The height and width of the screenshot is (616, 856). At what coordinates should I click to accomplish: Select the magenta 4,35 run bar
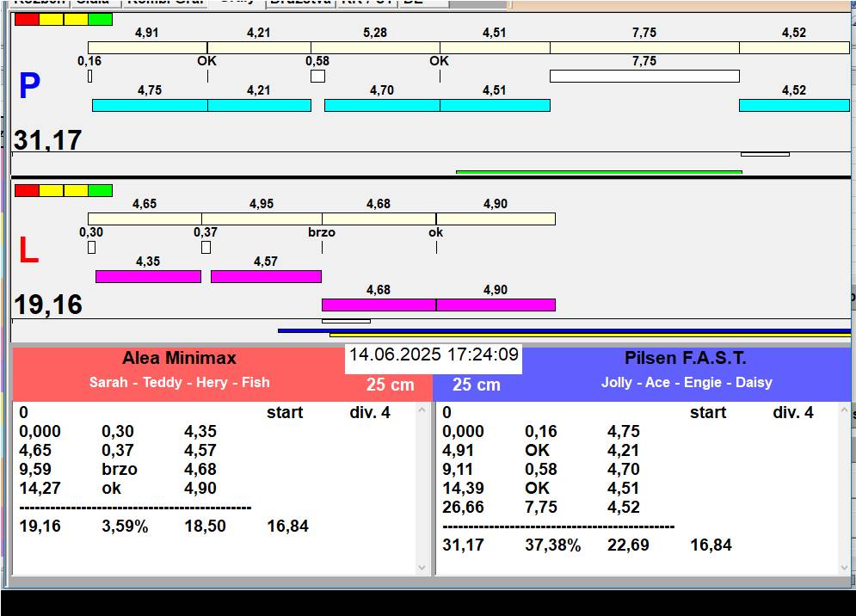tap(148, 276)
